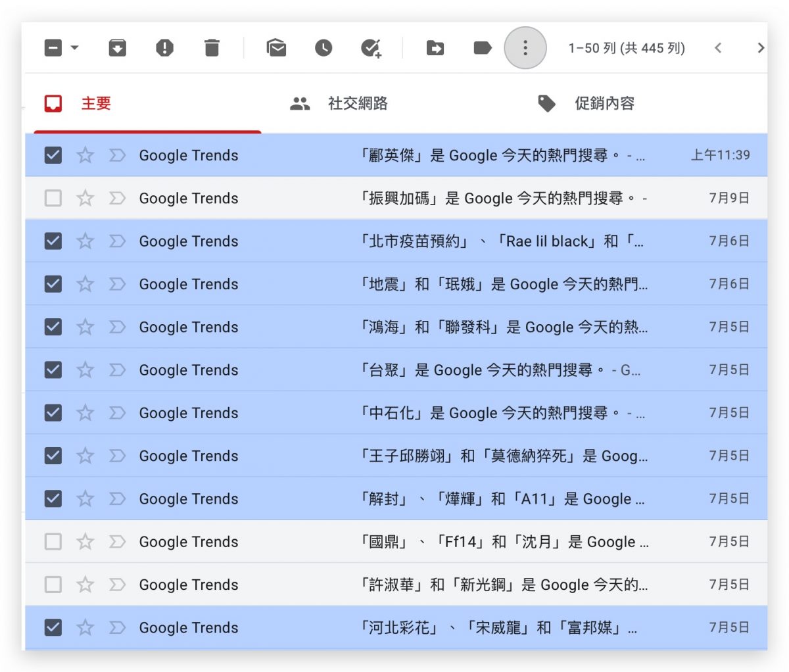Mark 「酈英傑」 email as important
The width and height of the screenshot is (789, 672).
tap(117, 155)
